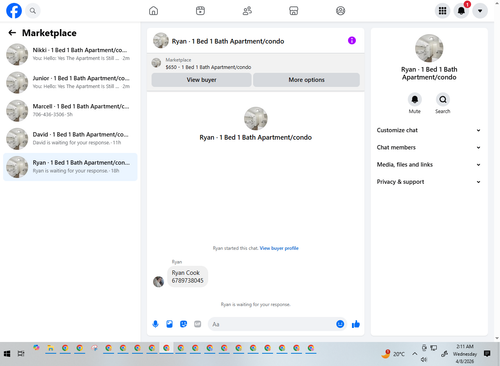Image resolution: width=500 pixels, height=366 pixels.
Task: Open the Friends icon in top bar
Action: (247, 11)
